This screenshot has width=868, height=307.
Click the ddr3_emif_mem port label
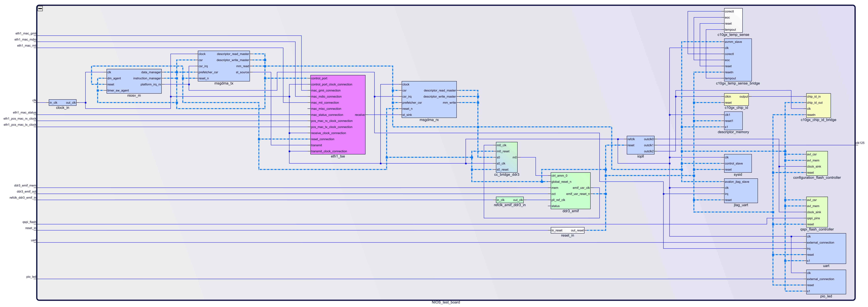(x=25, y=185)
